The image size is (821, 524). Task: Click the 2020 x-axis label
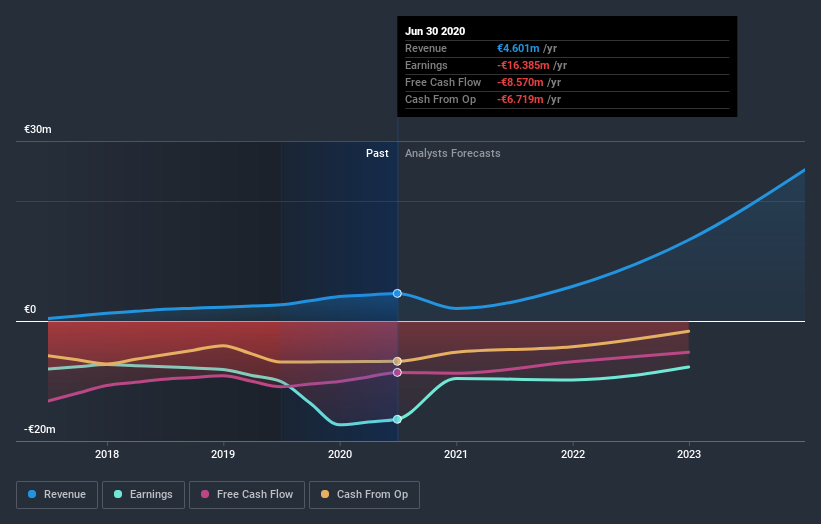(340, 454)
